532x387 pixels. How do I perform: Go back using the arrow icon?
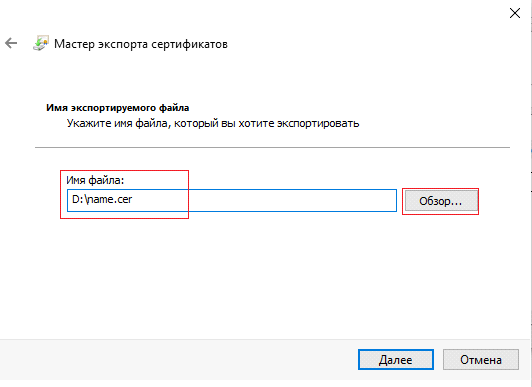point(11,43)
